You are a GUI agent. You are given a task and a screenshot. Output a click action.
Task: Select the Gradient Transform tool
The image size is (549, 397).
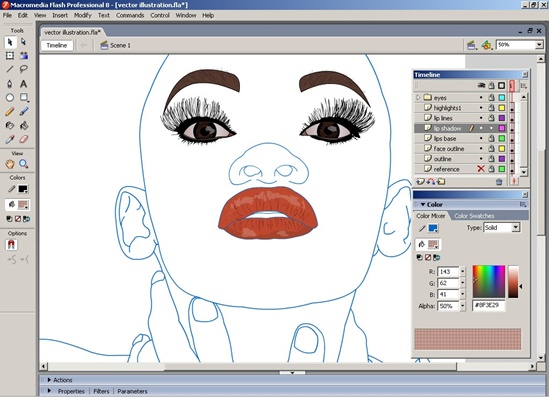point(23,56)
